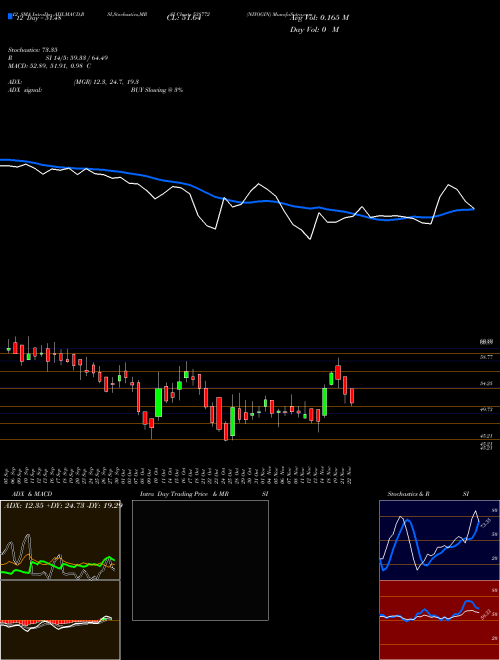The image size is (500, 660).
Task: Select the 'ADX & MACD' panel title
Action: (32, 494)
